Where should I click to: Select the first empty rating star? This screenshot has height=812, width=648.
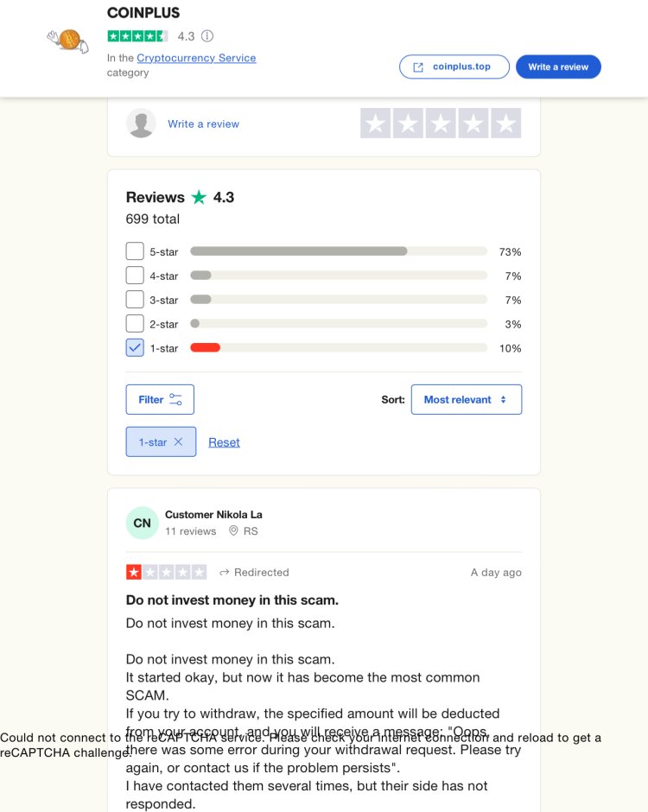376,124
